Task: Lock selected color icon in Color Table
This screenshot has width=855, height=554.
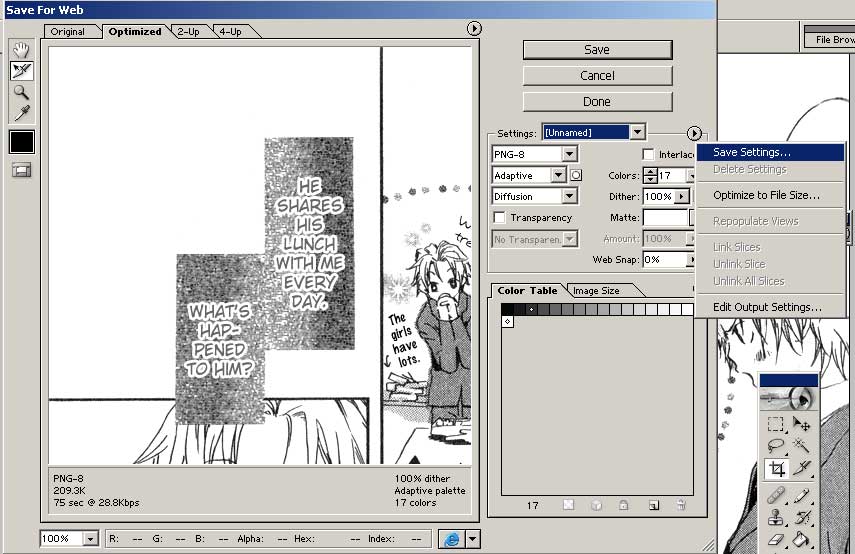Action: pos(624,505)
